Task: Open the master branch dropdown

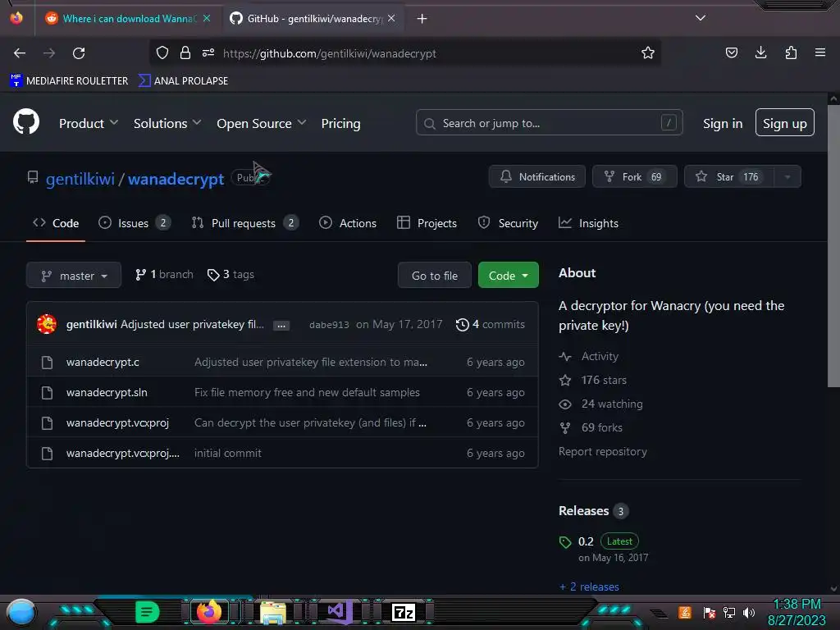Action: (74, 276)
